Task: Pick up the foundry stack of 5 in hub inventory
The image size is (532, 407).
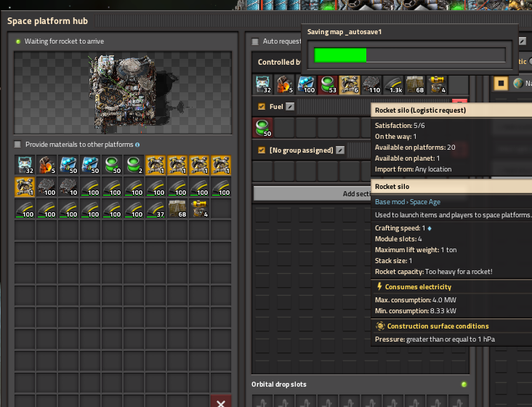Action: tap(47, 165)
